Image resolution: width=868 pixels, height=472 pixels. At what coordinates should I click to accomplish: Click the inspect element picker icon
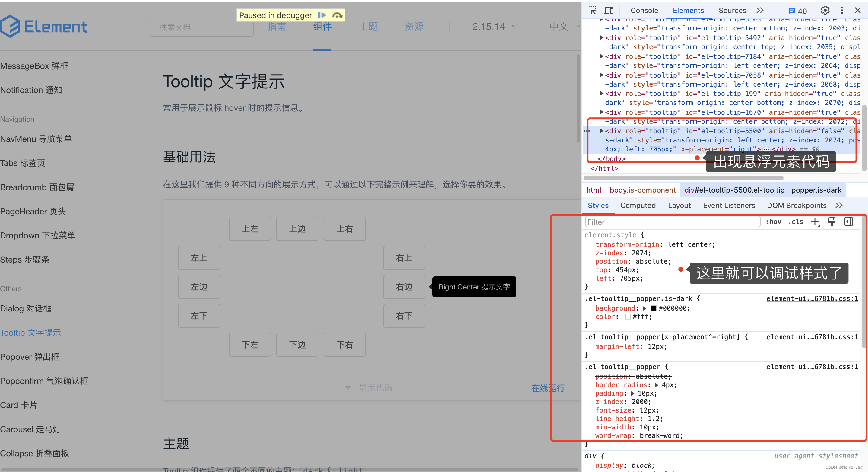[592, 11]
